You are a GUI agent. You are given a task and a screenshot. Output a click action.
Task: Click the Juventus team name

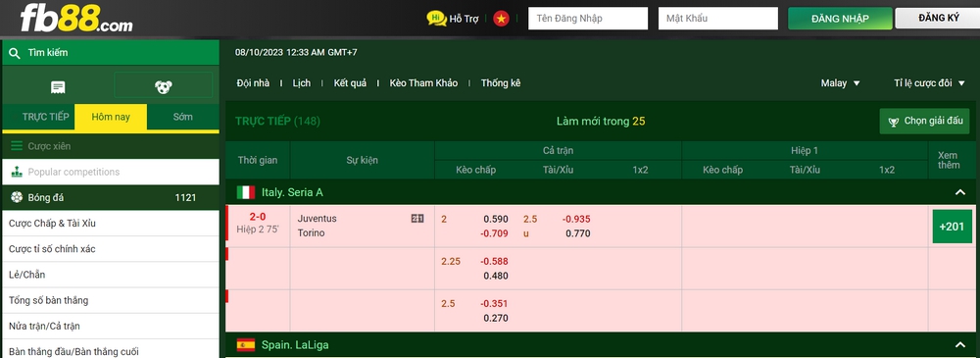pos(317,219)
